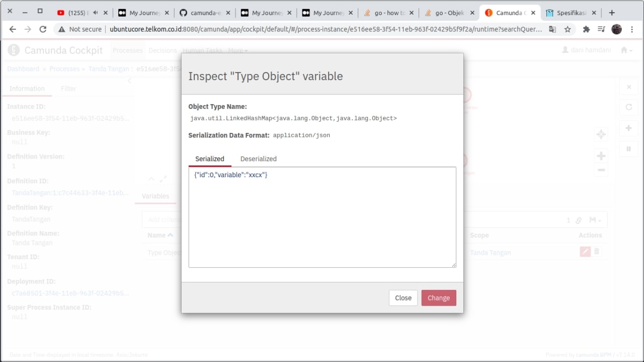Close the Spesifikasi browser tab
Image resolution: width=644 pixels, height=362 pixels.
coord(594,13)
